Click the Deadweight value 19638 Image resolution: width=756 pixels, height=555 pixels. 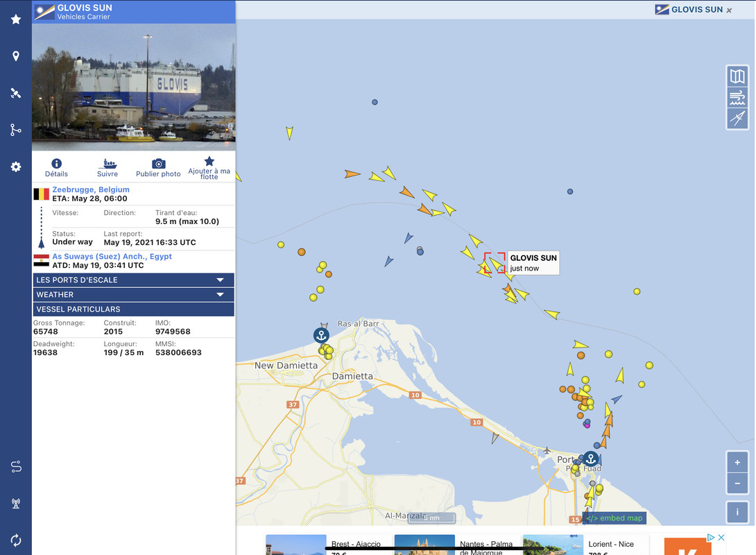click(45, 352)
